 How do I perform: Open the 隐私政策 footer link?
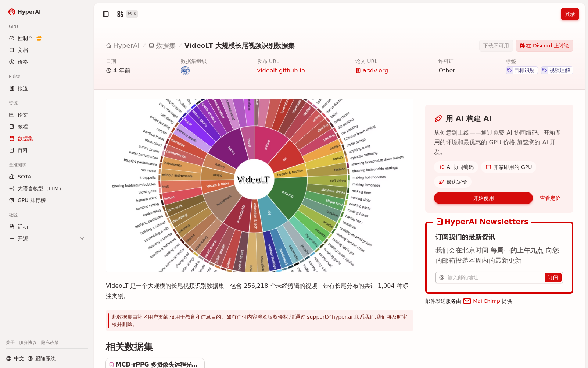point(50,343)
